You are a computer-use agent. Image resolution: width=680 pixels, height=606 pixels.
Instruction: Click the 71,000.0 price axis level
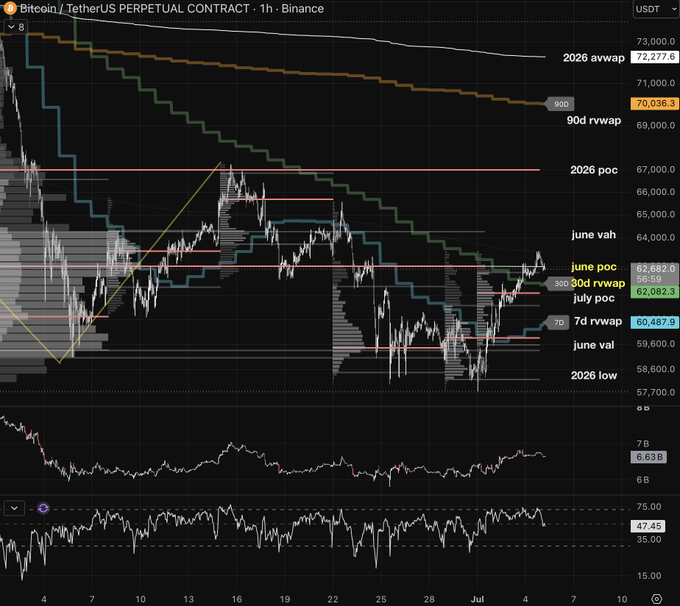click(x=655, y=83)
